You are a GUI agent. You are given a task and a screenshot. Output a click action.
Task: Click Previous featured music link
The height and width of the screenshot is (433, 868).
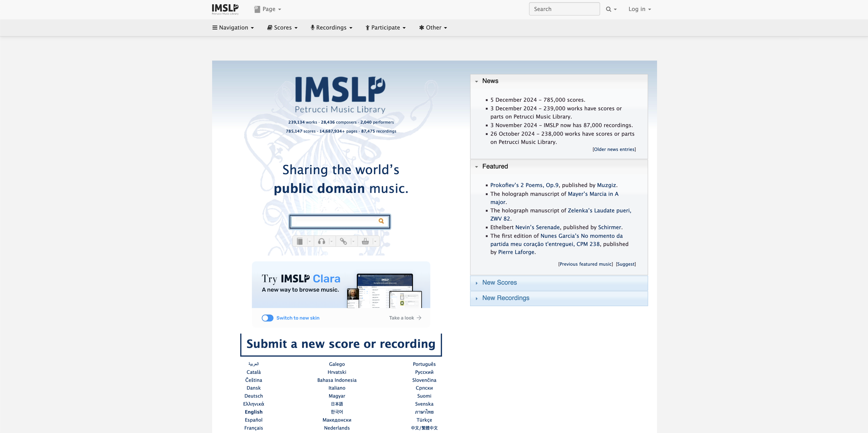pos(586,264)
